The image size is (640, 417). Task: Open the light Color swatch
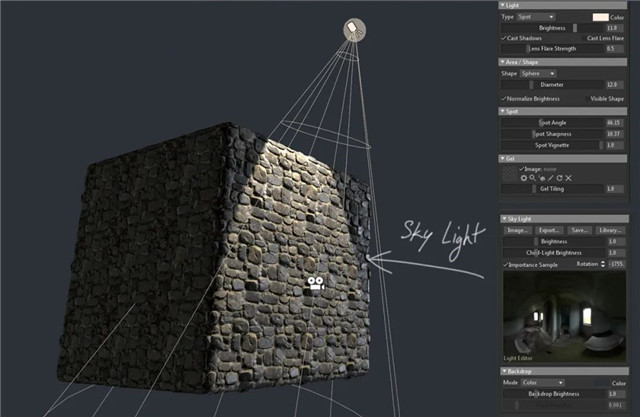(x=600, y=17)
